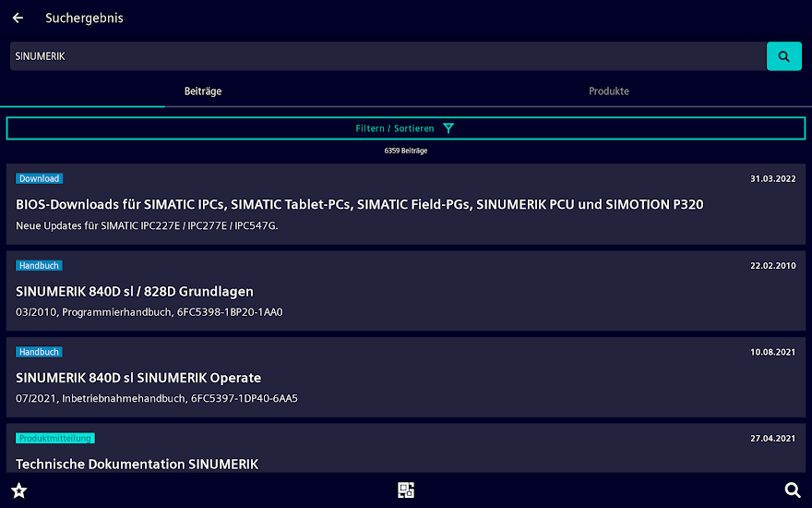
Task: Click the Produktmitteilung tag
Action: point(55,439)
